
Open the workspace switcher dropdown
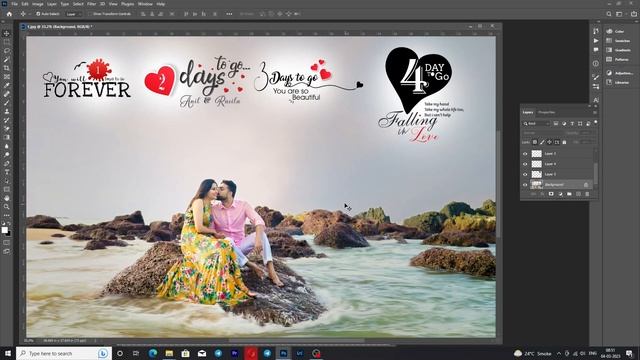tap(620, 14)
